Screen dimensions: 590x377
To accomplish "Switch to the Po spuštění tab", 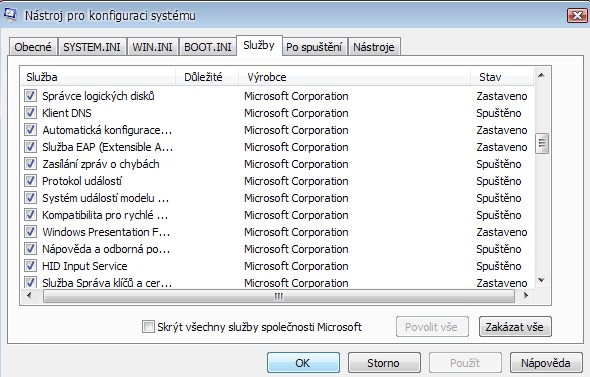I will pyautogui.click(x=314, y=47).
